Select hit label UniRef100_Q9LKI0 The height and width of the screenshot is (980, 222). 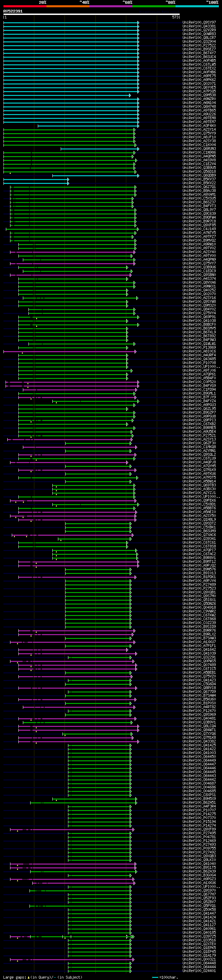(199, 860)
